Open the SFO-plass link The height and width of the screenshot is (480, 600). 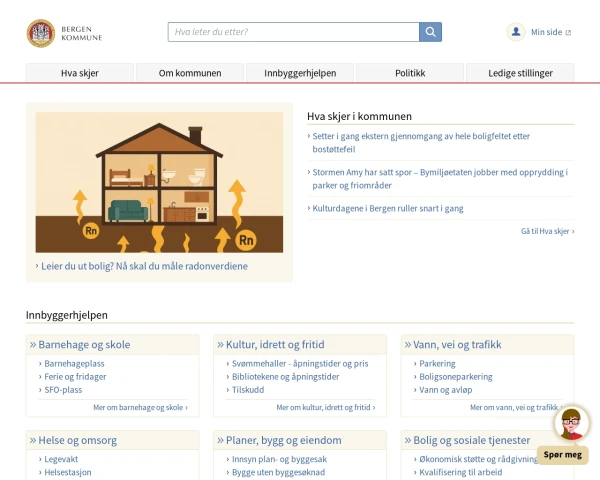tap(63, 390)
